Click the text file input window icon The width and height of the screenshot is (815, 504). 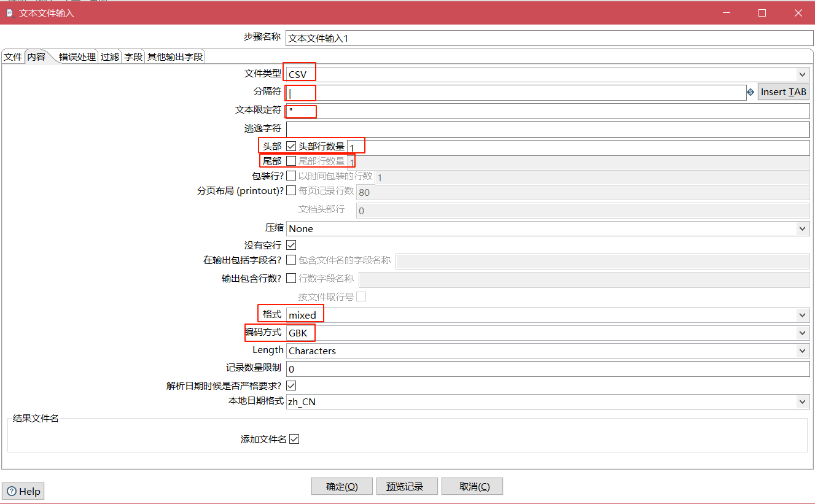[x=9, y=13]
